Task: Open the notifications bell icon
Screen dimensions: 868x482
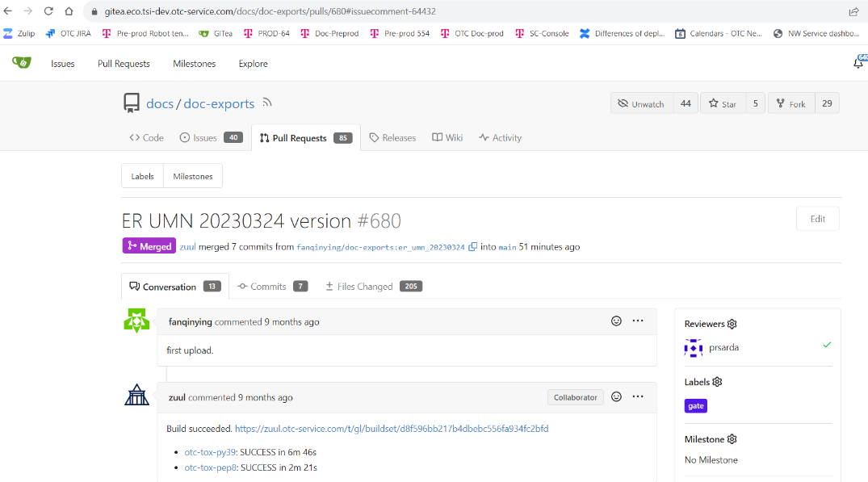Action: (x=858, y=63)
